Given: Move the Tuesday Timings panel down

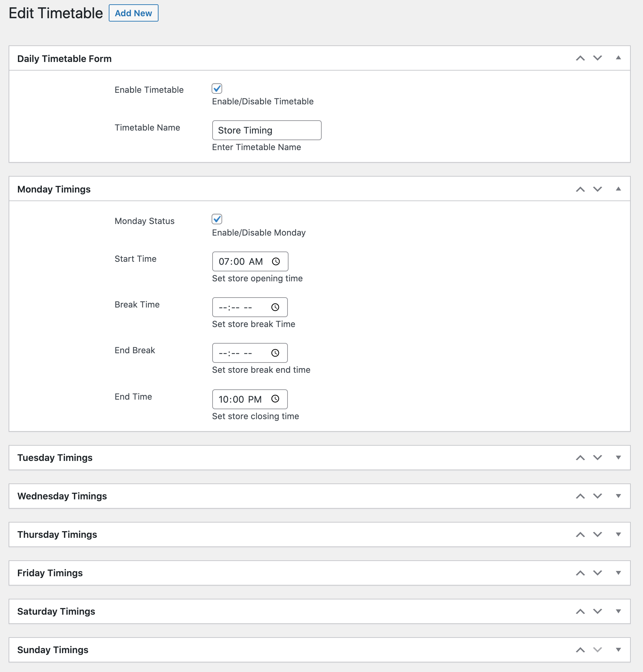Looking at the screenshot, I should [x=598, y=458].
